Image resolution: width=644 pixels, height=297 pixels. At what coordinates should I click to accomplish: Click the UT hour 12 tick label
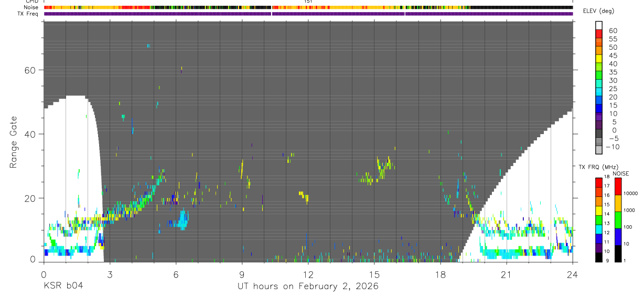point(308,274)
